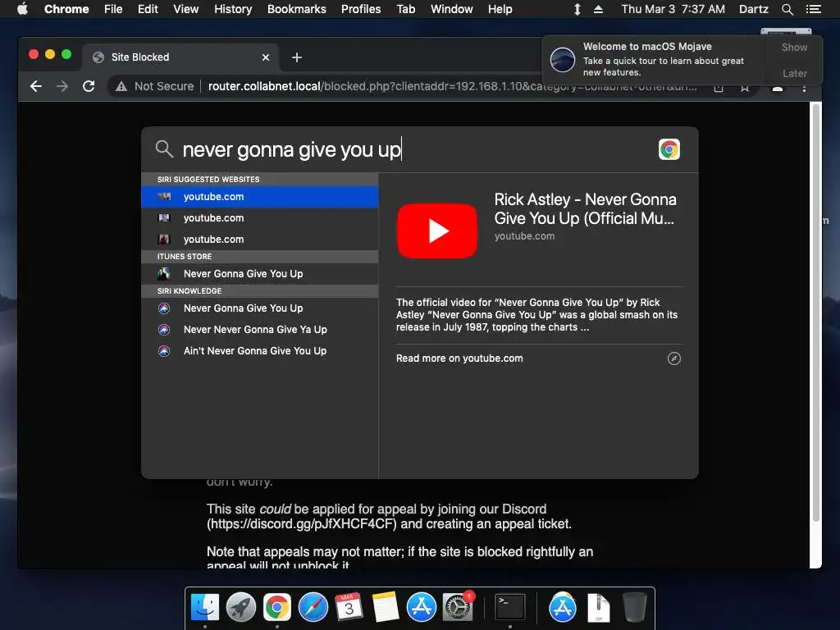
Task: Select the Site Blocked tab
Action: [x=180, y=57]
